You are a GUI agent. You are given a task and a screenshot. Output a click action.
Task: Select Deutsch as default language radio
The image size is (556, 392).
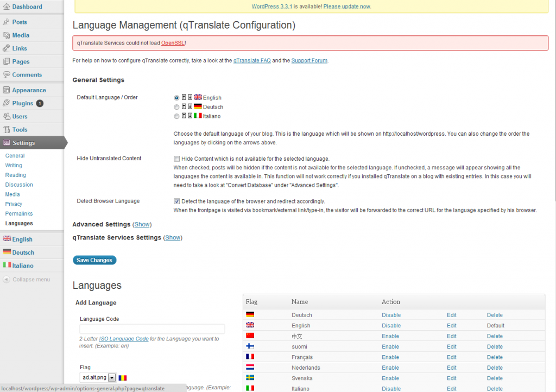point(176,108)
